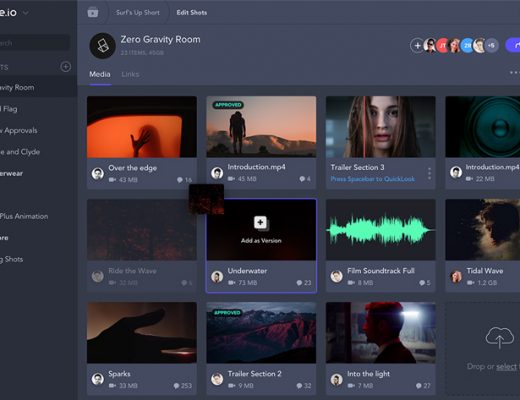Open comments on Introduction.mp4 (45 MB)
520x400 pixels.
[x=305, y=179]
